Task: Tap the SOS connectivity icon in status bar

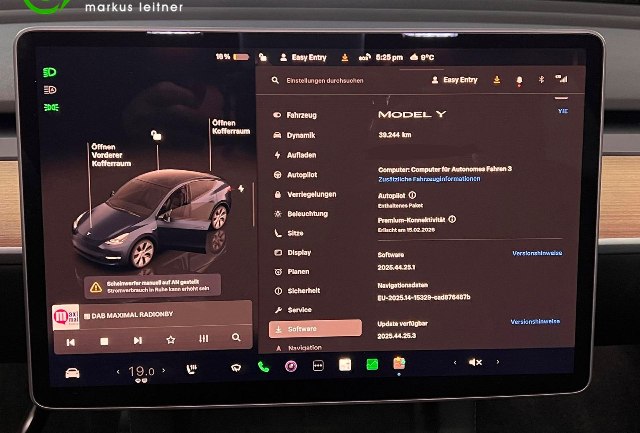Action: click(364, 57)
